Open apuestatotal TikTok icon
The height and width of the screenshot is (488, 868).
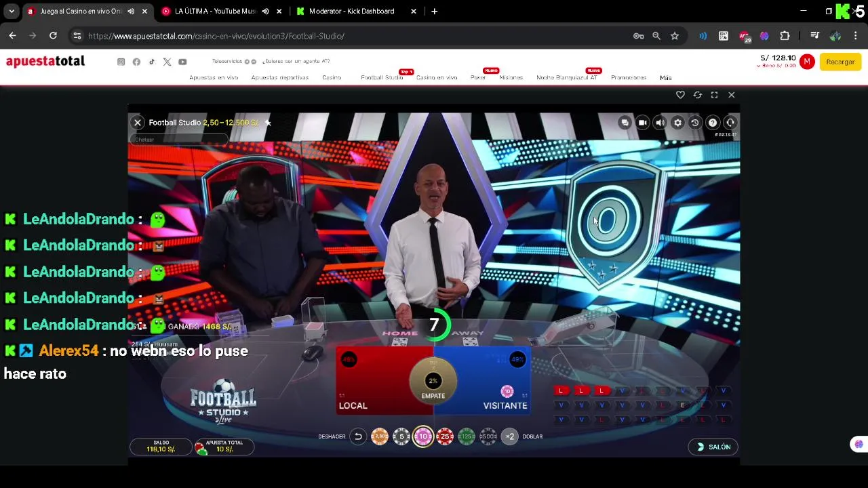[x=152, y=62]
